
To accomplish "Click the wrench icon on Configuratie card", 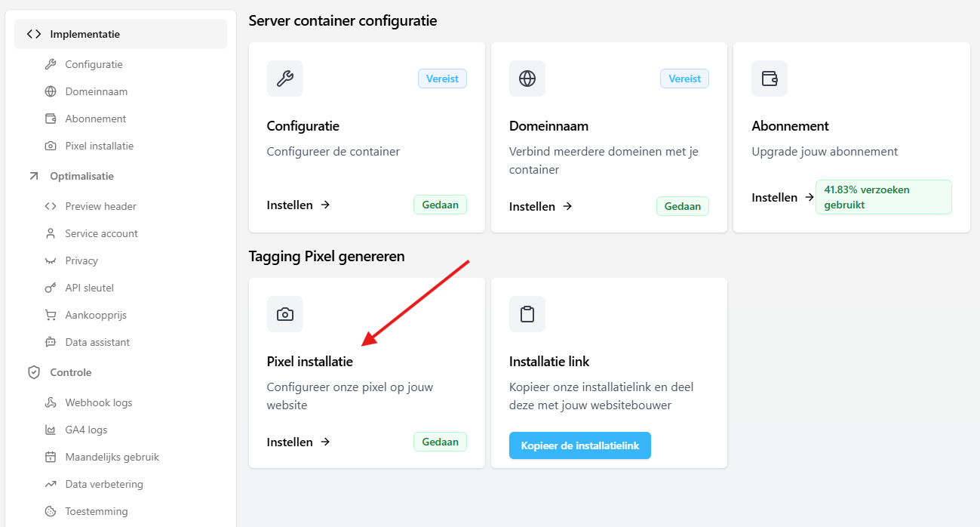I will [285, 79].
